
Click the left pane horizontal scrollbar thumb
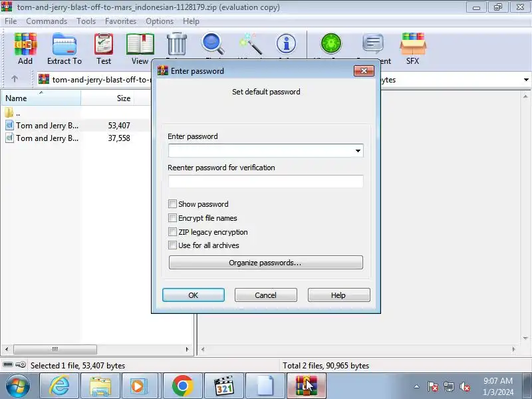click(55, 348)
